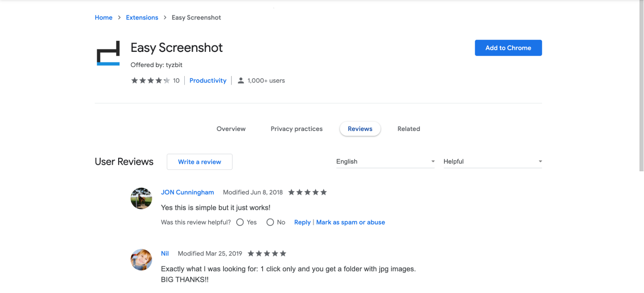Open the Productivity category link
Viewport: 644px width, 293px height.
[208, 80]
